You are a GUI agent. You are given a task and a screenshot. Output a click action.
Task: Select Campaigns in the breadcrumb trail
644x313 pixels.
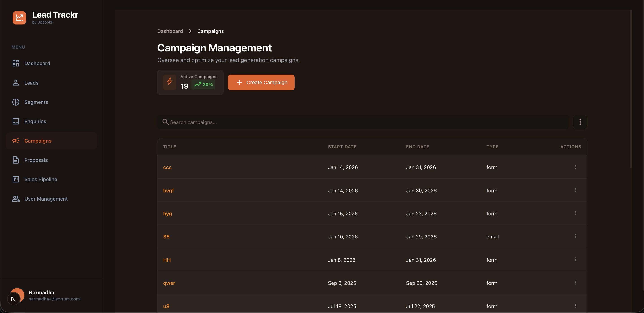[x=210, y=31]
